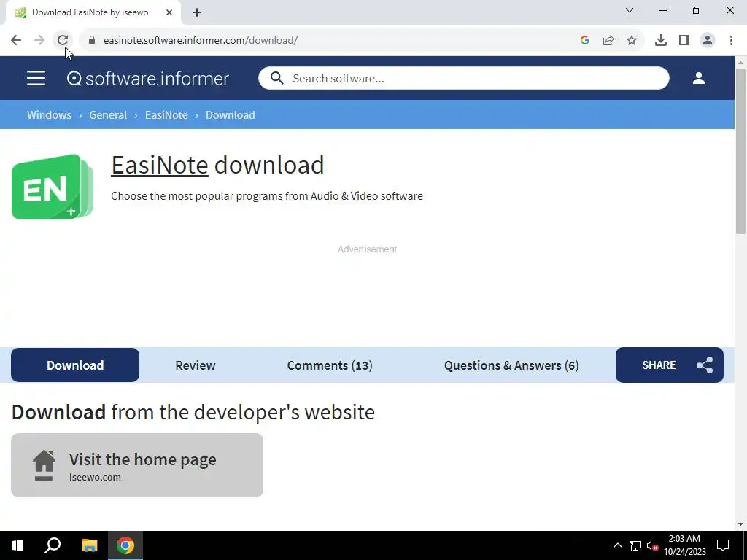Open the Comments (13) tab
Screen dimensions: 747x560
pos(330,365)
